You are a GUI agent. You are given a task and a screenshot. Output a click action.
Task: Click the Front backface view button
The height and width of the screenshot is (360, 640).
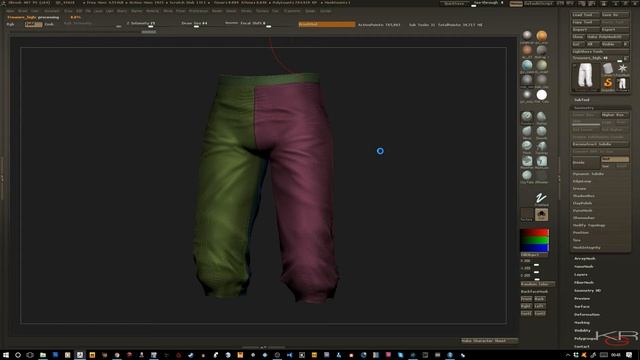tap(526, 299)
